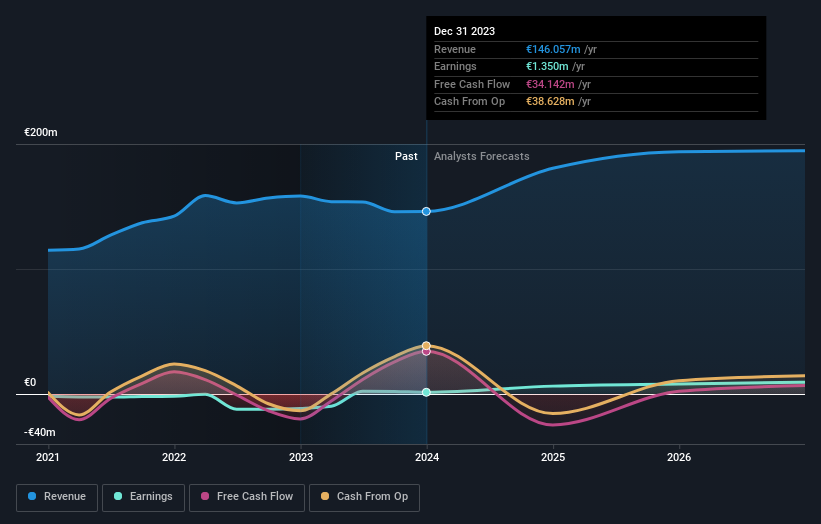
Task: Select the 2021 x-axis label
Action: coord(48,458)
